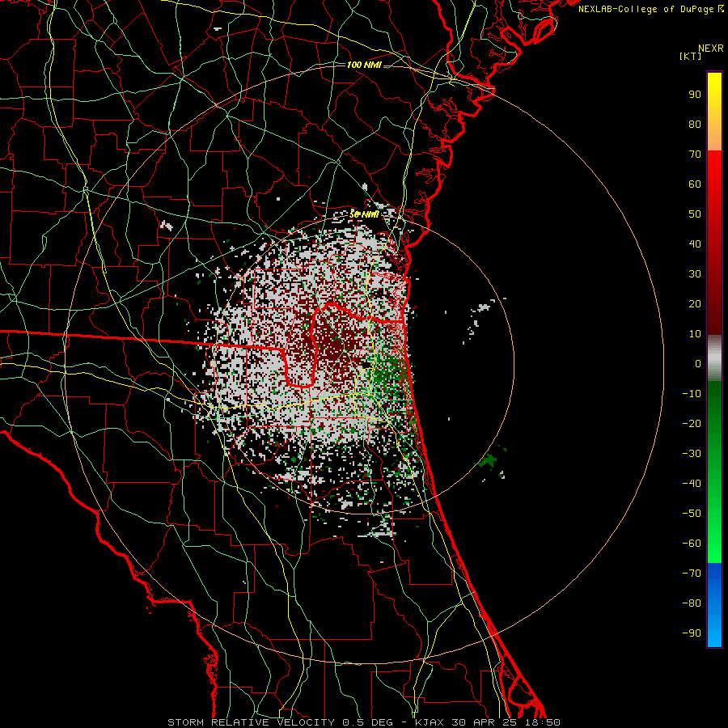The width and height of the screenshot is (728, 728).
Task: Click the STORM RELATIVE VELOCITY caption text
Action: (x=251, y=722)
